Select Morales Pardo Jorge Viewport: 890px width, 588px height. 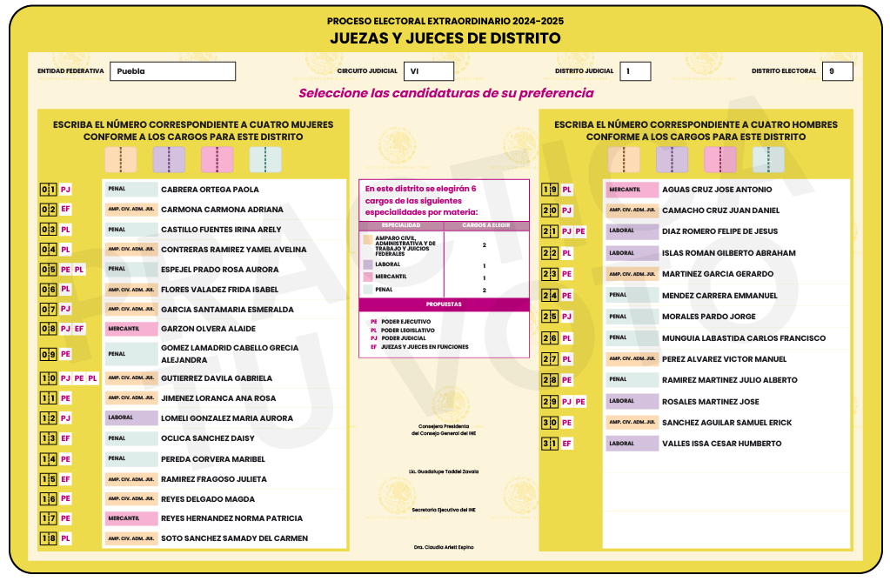tap(709, 316)
